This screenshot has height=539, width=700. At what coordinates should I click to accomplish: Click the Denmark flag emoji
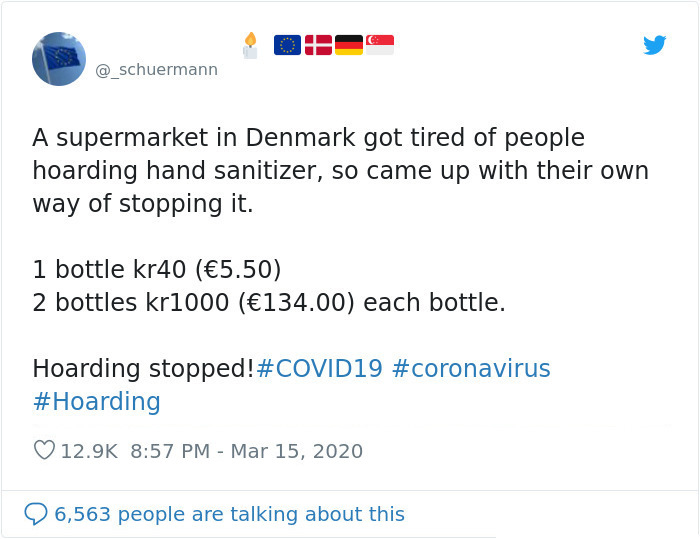pos(318,45)
